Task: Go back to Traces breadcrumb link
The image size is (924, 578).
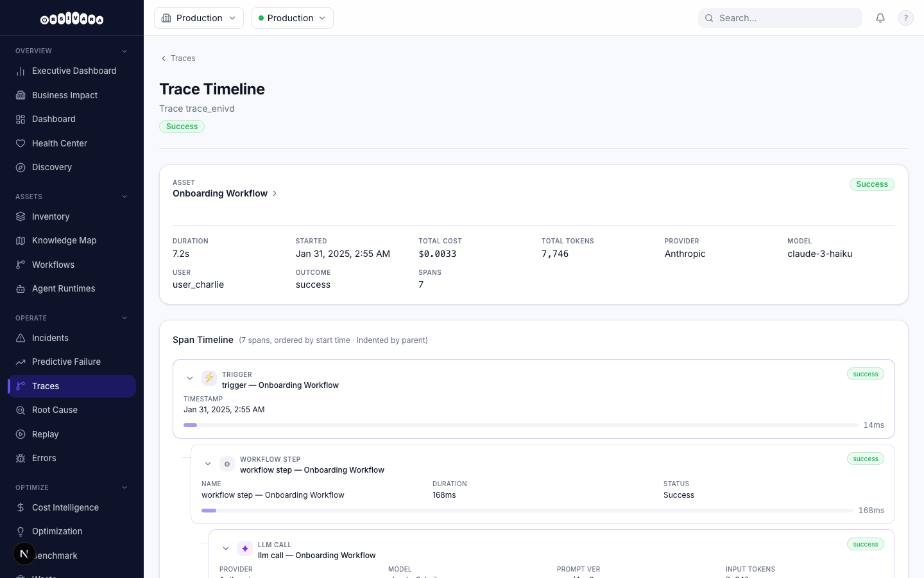Action: click(x=178, y=58)
